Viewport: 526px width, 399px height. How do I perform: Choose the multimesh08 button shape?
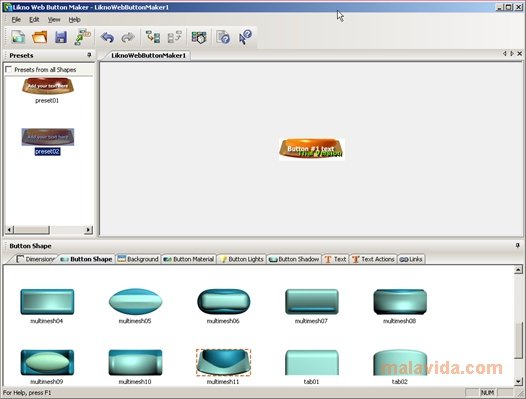click(x=400, y=301)
